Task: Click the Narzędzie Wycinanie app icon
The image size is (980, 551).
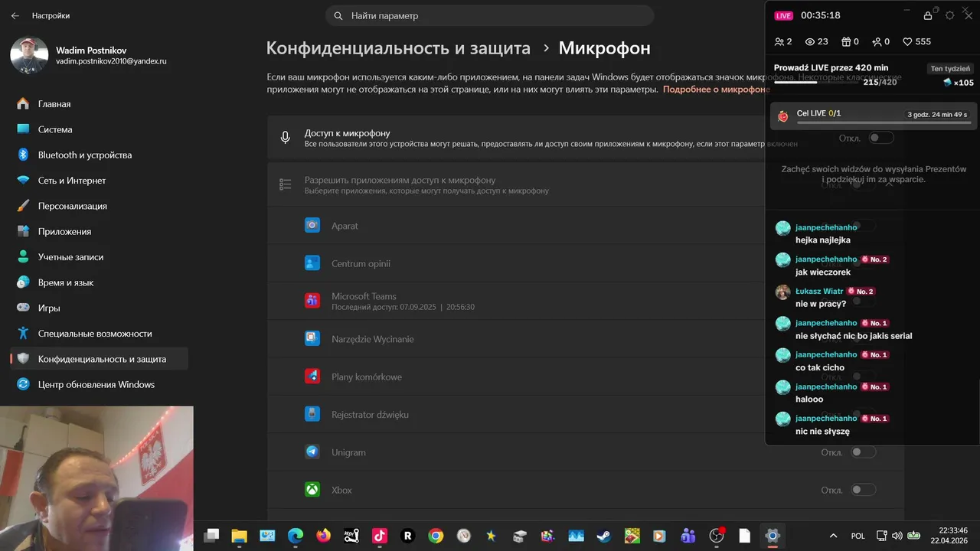Action: [x=312, y=338]
